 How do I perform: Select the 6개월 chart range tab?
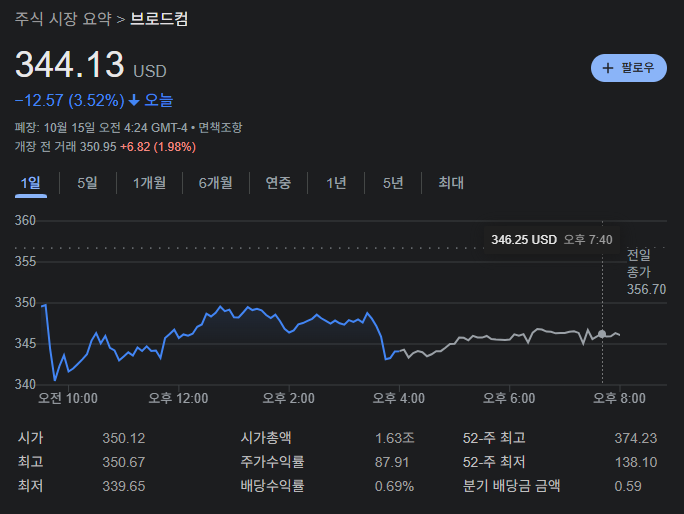pos(215,183)
